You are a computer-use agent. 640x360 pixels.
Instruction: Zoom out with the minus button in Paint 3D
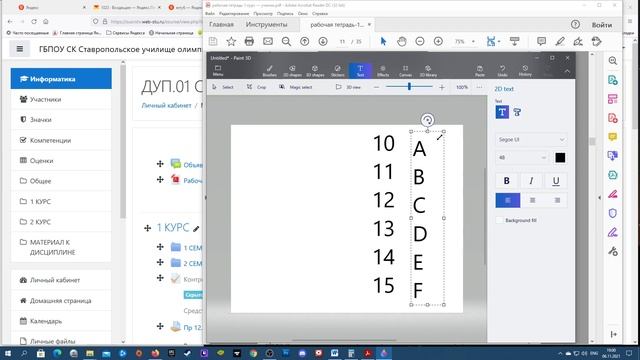point(376,87)
